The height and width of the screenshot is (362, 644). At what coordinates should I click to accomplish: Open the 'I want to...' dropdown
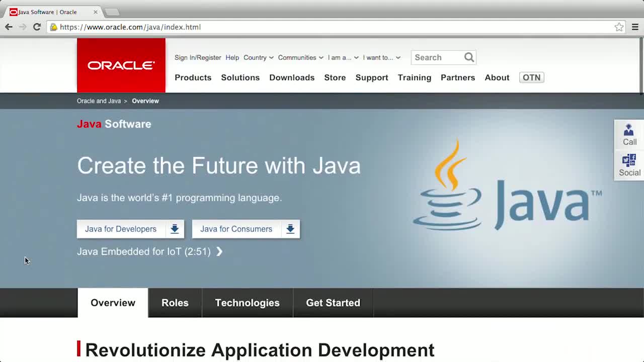click(x=382, y=57)
